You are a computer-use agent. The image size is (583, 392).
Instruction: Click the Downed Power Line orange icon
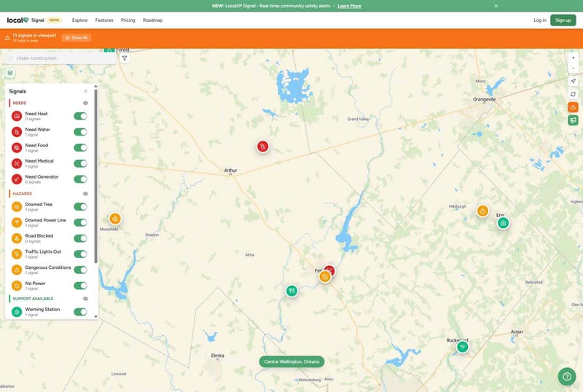[17, 222]
